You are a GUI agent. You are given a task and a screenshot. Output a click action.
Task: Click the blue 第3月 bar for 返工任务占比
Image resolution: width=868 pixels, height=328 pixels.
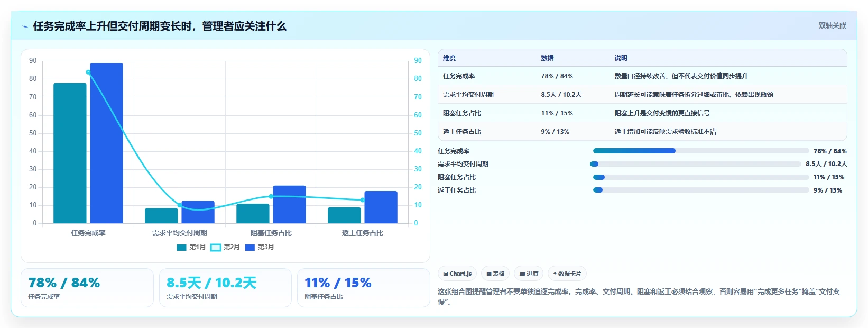pos(381,207)
